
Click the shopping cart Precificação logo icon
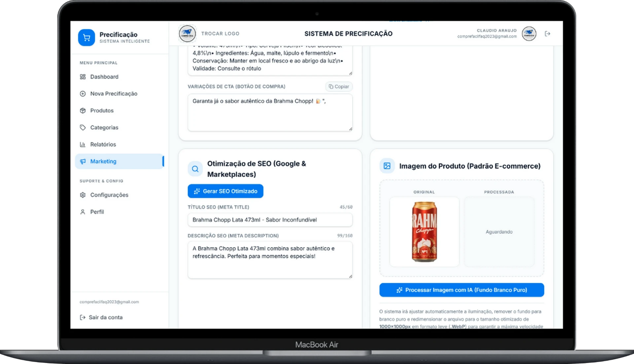coord(87,37)
